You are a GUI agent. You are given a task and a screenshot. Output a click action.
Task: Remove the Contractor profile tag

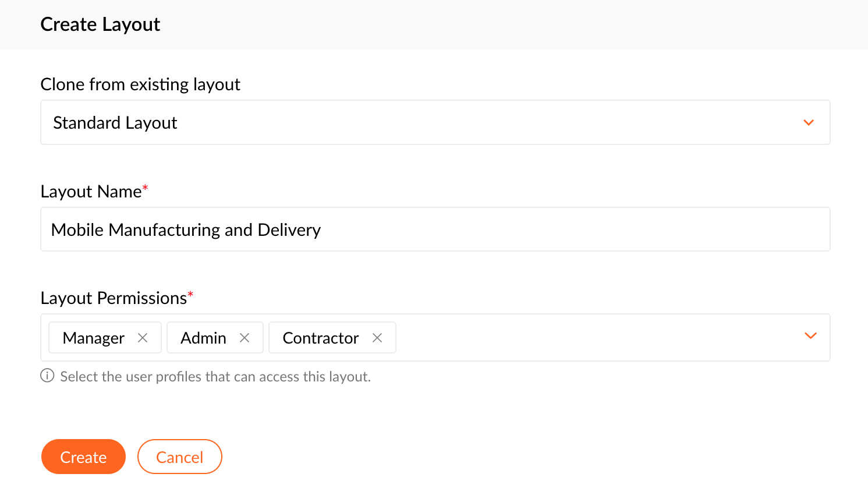pyautogui.click(x=377, y=338)
